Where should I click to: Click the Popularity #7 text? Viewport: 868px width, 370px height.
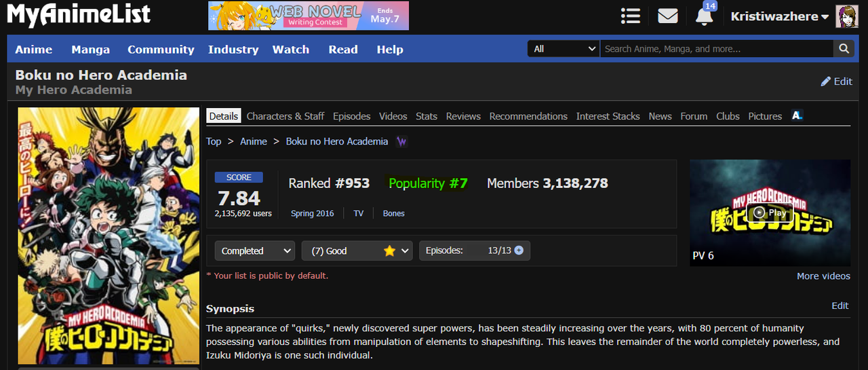coord(428,183)
